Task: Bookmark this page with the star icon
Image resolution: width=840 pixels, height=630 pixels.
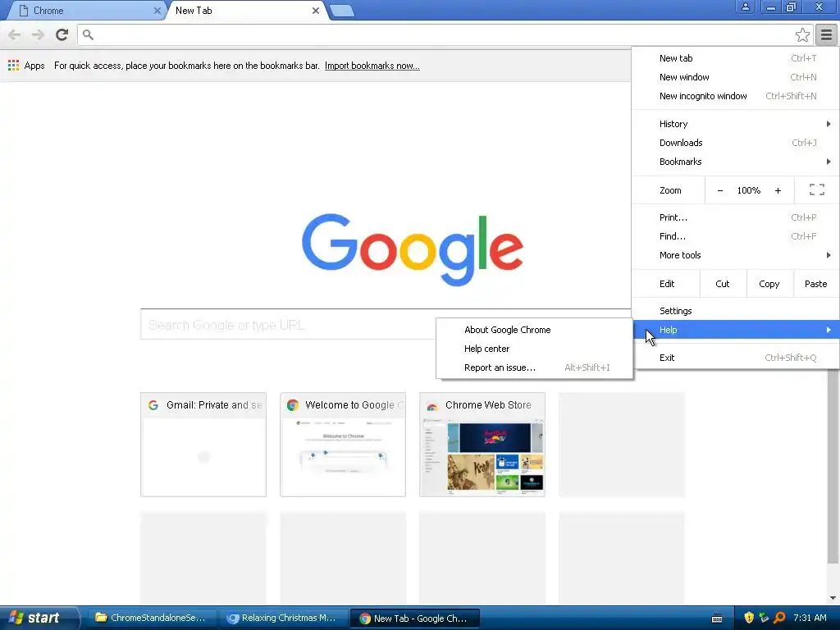Action: tap(802, 34)
